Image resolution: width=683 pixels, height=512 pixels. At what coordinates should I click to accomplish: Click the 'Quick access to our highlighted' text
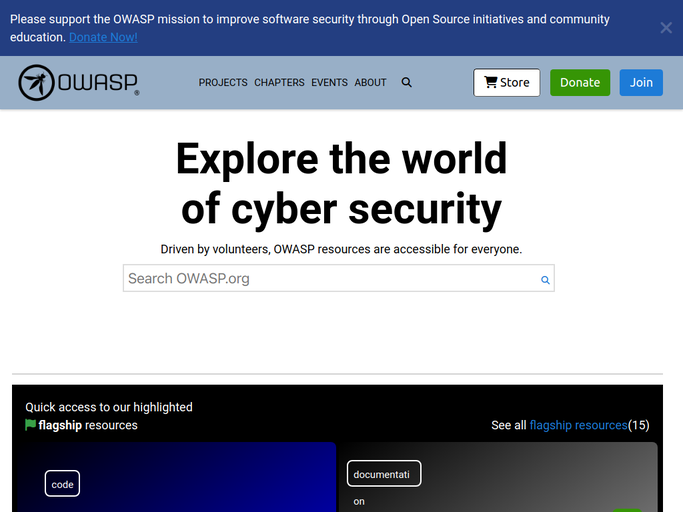(x=109, y=407)
